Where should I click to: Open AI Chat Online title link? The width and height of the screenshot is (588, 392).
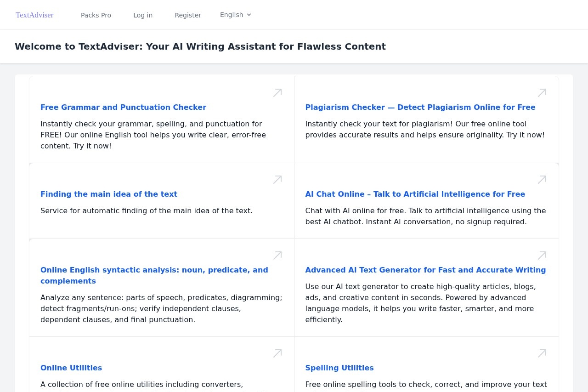(x=415, y=194)
